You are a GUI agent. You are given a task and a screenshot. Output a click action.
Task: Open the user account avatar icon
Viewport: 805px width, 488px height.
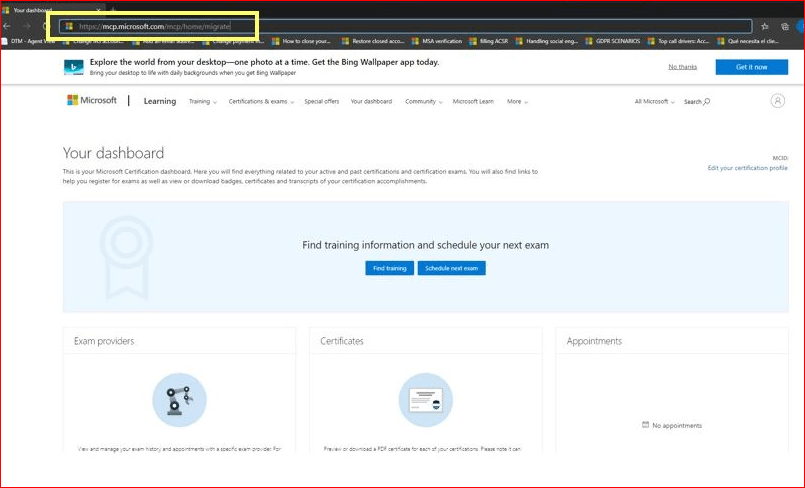pos(778,101)
